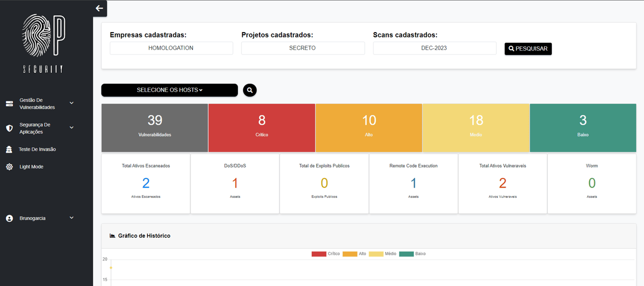This screenshot has width=644, height=286.
Task: Click the Scans cadastrados label
Action: coord(405,35)
